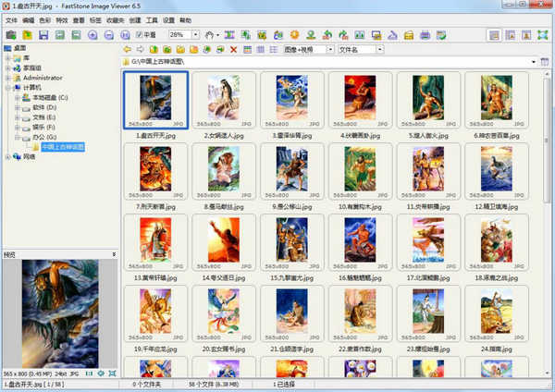Click the orange sun adjust lighting icon

[x=294, y=35]
